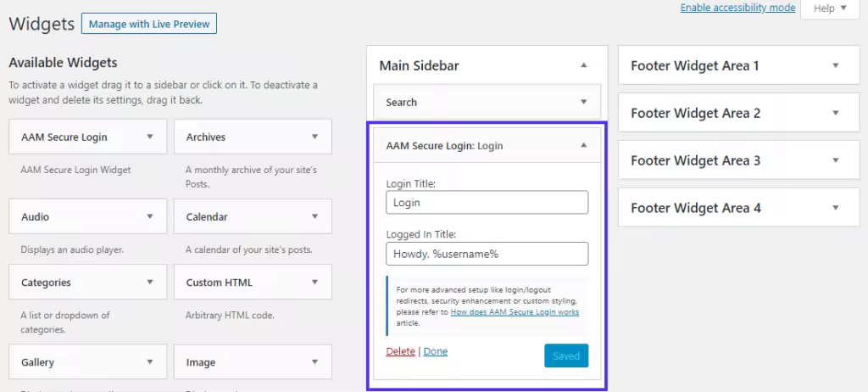The height and width of the screenshot is (392, 868).
Task: Expand Footer Widget Area 1
Action: pyautogui.click(x=835, y=65)
